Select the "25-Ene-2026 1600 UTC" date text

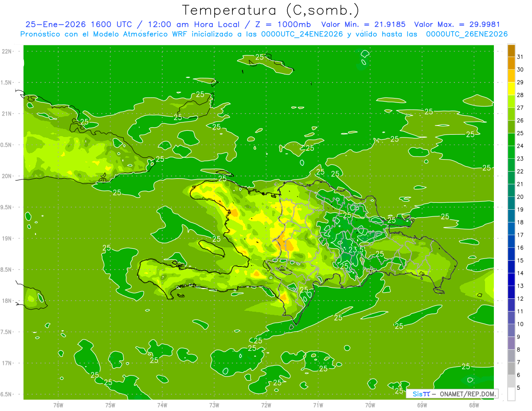click(x=78, y=24)
